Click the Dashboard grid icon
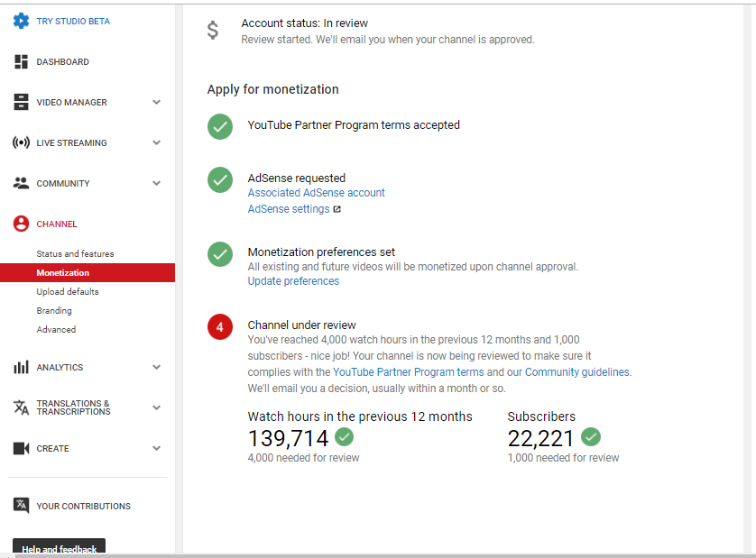 22,61
